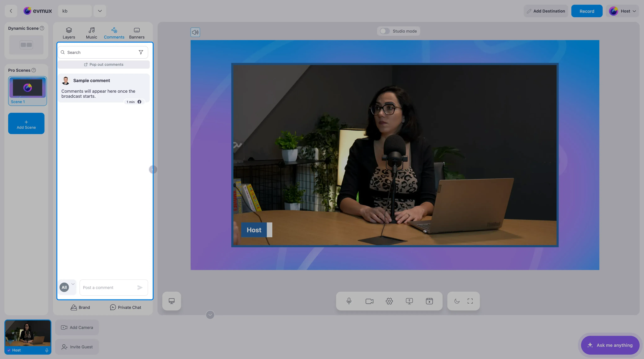The width and height of the screenshot is (644, 359).
Task: Collapse the bottom panel chevron
Action: pos(210,315)
